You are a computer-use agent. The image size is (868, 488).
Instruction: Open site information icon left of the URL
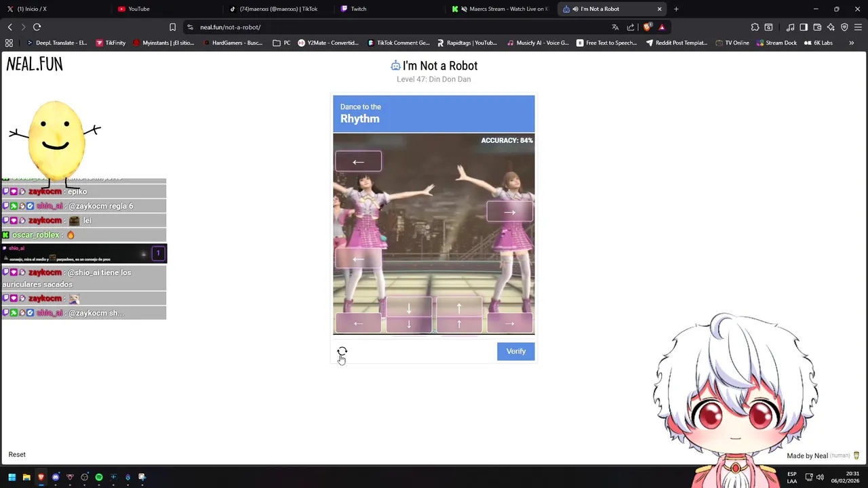[190, 27]
